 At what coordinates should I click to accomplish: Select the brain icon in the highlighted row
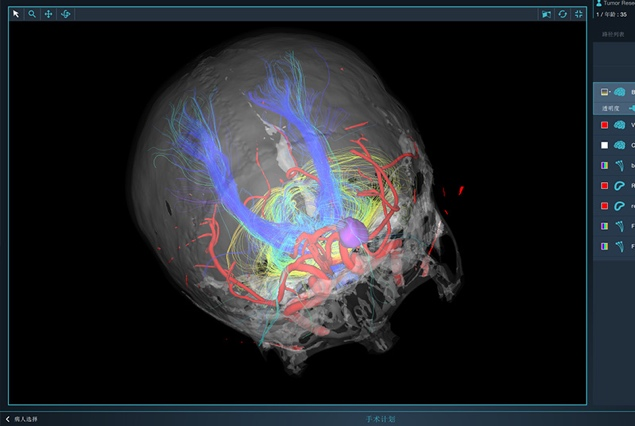(x=620, y=91)
